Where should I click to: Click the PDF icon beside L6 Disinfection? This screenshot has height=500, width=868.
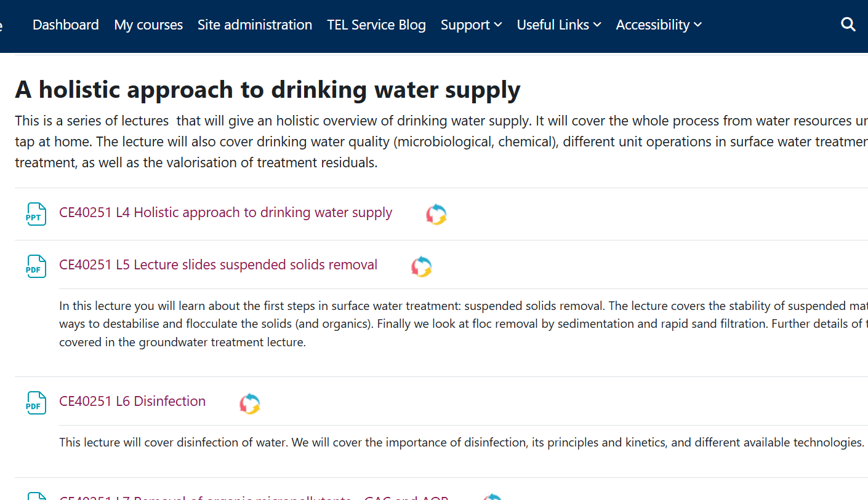pyautogui.click(x=36, y=403)
